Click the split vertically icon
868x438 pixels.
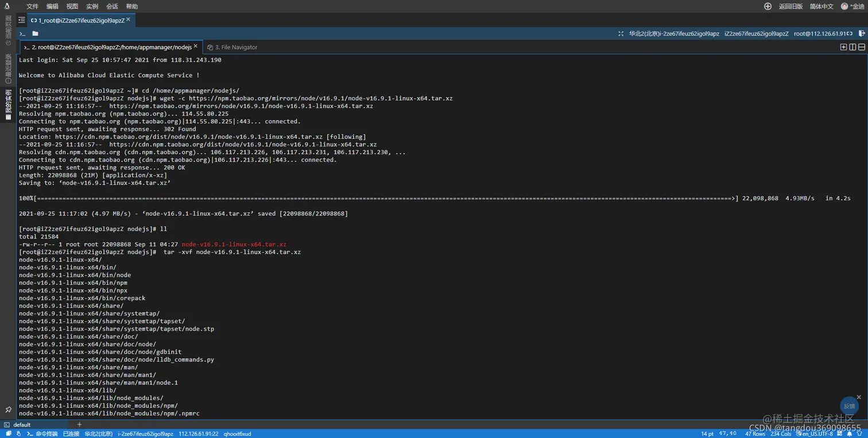pos(852,47)
